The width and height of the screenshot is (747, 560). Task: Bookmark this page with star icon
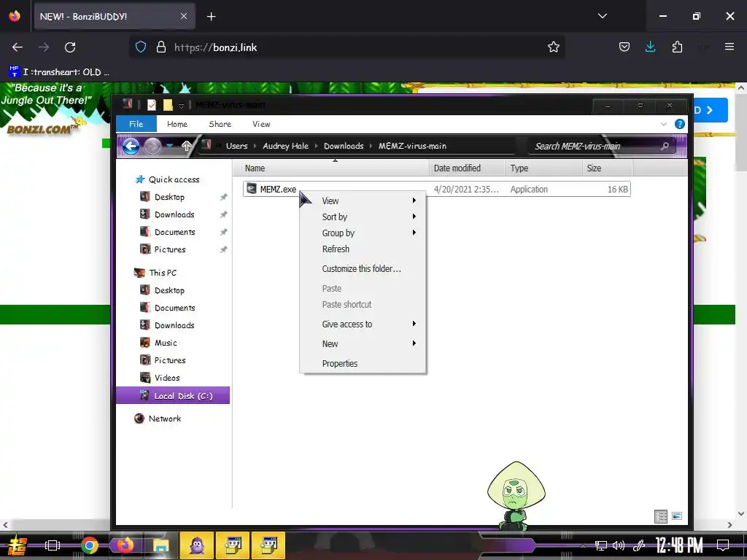point(553,47)
